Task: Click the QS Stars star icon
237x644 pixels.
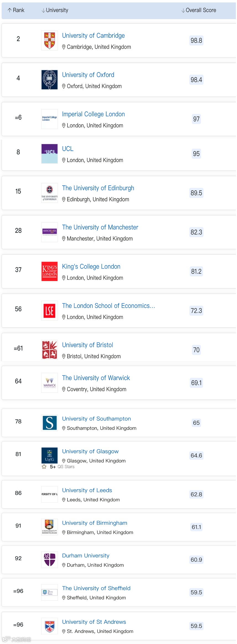Action: coord(44,467)
